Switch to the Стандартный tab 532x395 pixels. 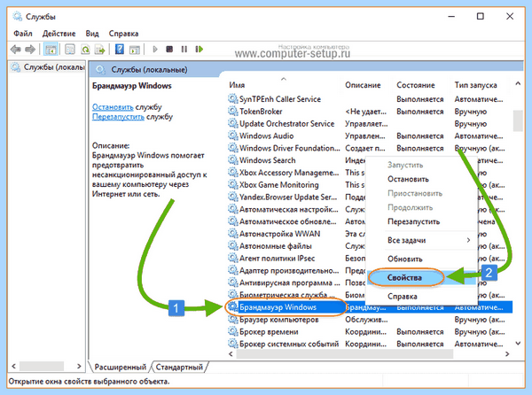179,367
